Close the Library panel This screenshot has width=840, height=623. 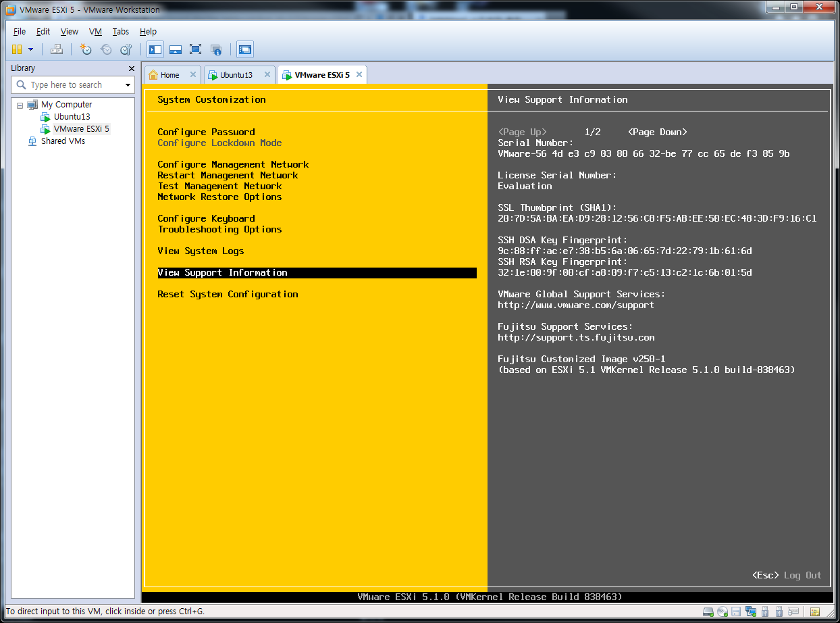[x=132, y=68]
